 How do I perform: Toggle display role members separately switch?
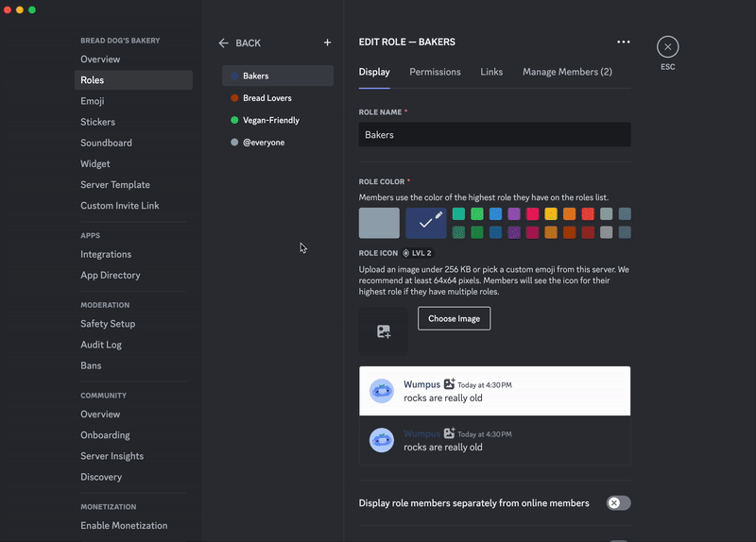619,503
